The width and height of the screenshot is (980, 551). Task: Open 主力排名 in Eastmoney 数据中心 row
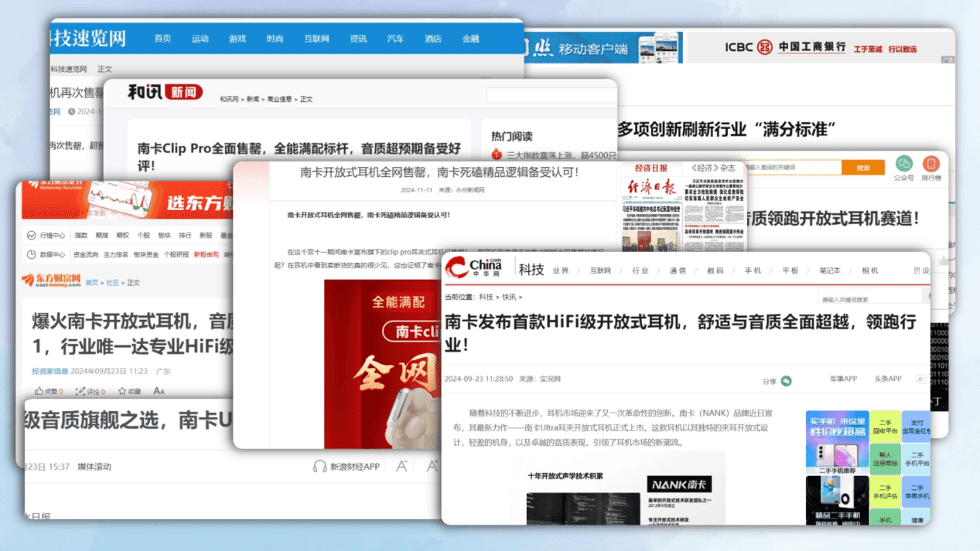[116, 254]
